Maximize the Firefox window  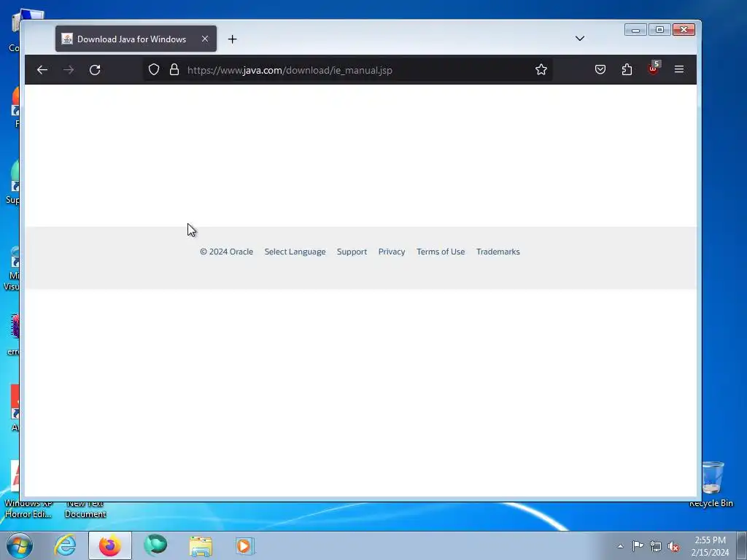click(x=659, y=29)
